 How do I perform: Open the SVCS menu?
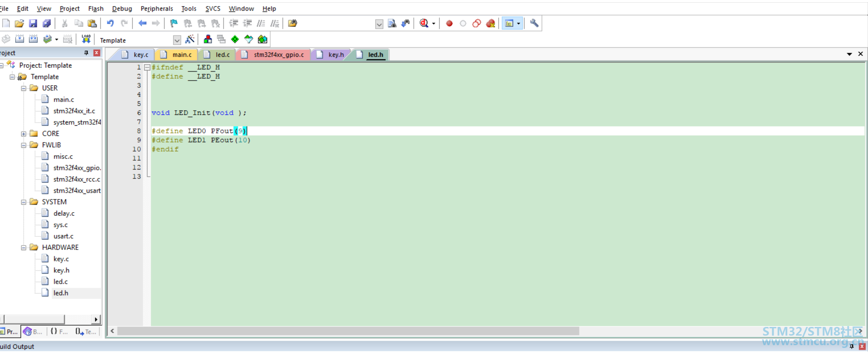[213, 9]
